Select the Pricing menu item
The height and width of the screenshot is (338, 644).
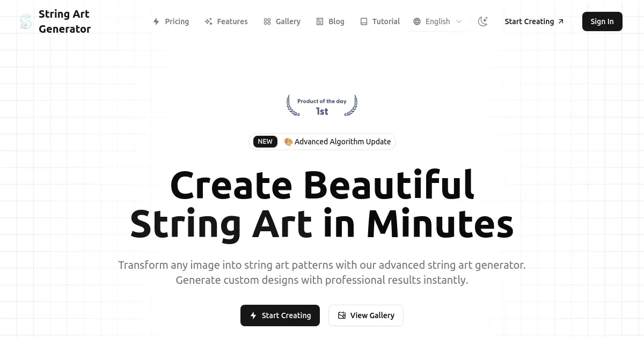177,21
